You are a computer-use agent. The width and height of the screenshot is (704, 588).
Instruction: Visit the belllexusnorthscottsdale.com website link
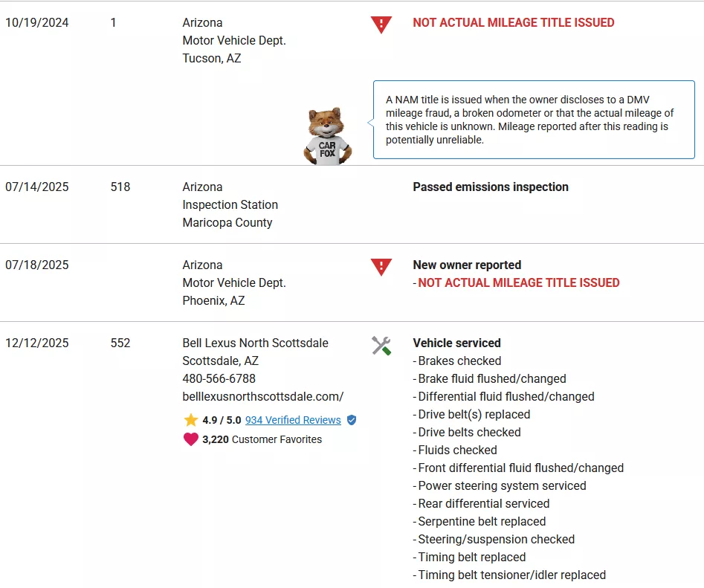[x=263, y=396]
